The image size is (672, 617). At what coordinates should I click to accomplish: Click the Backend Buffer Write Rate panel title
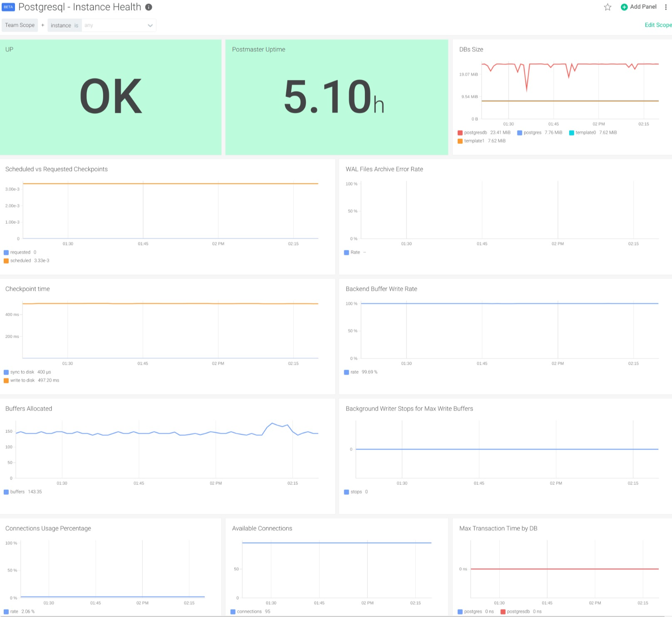(381, 289)
